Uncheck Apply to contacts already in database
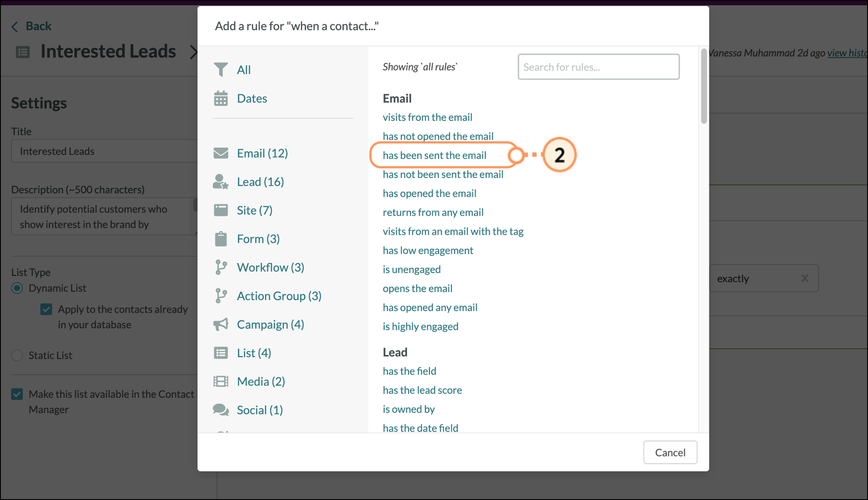This screenshot has width=868, height=500. pyautogui.click(x=46, y=309)
